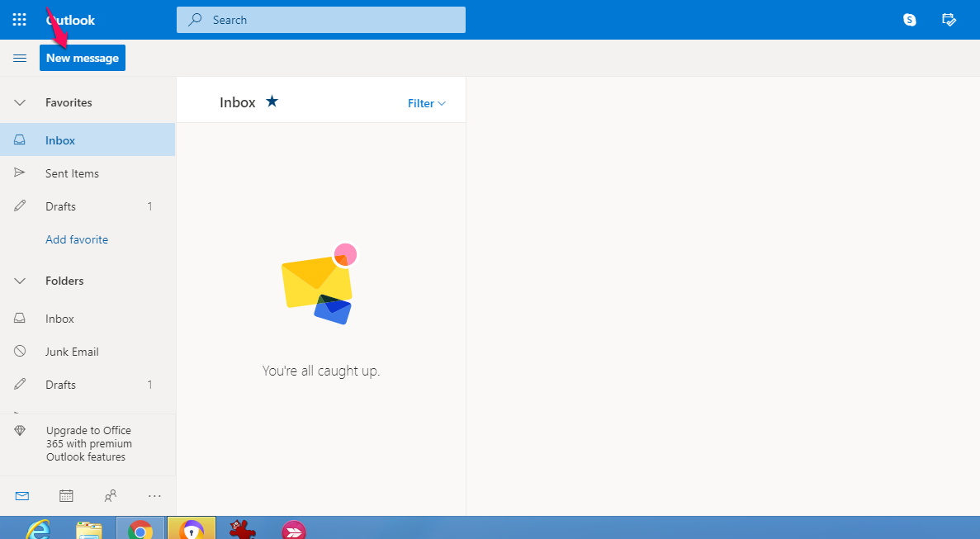Switch to the Mail module

pos(21,496)
